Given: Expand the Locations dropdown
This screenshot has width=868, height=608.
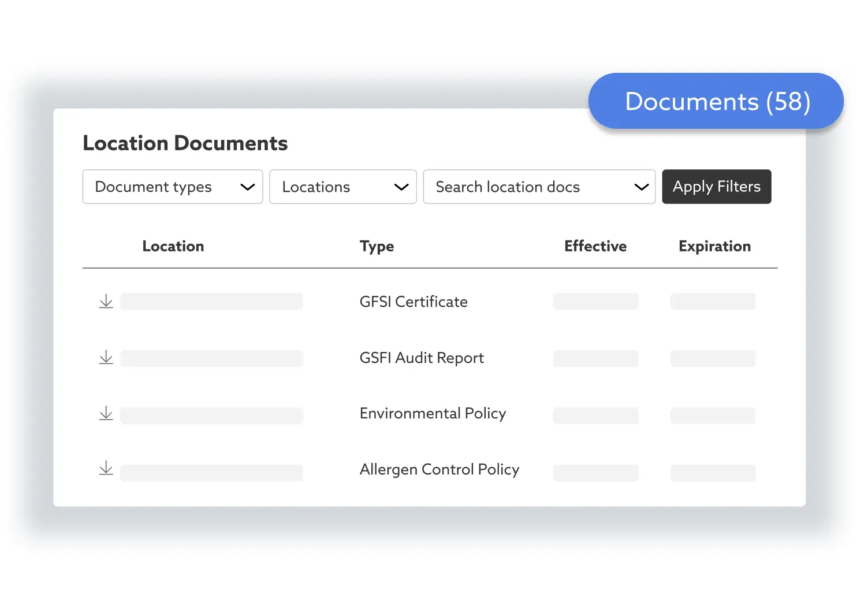Looking at the screenshot, I should 343,187.
